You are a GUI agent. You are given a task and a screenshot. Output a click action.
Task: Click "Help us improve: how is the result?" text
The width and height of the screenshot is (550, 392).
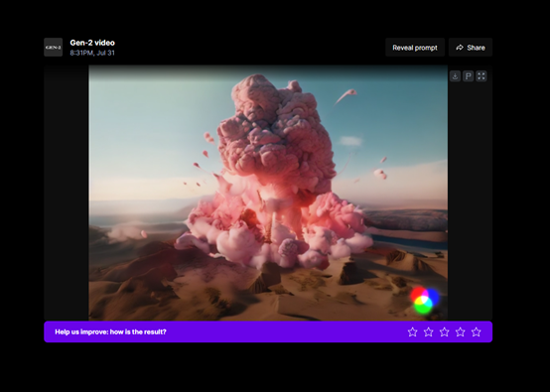click(x=110, y=331)
